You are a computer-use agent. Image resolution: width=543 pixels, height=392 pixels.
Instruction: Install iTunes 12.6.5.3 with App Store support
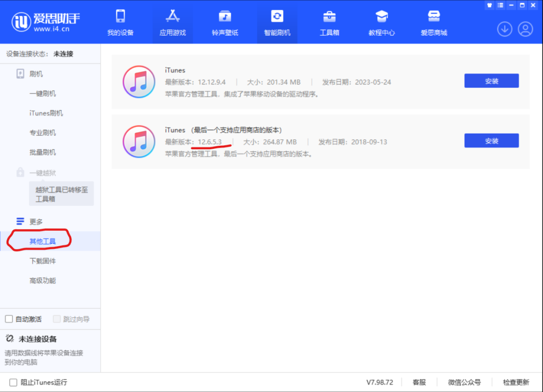point(491,141)
